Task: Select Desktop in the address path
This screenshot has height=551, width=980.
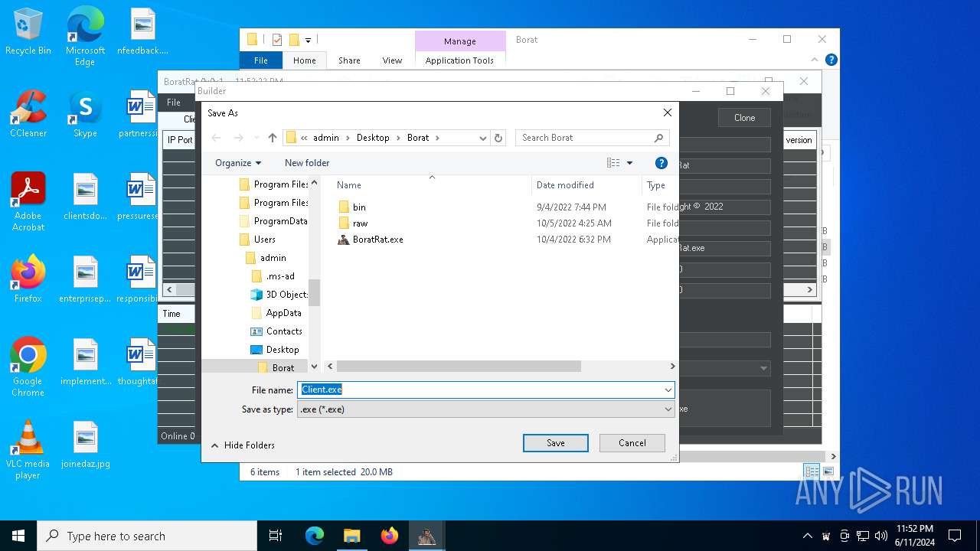Action: click(373, 138)
